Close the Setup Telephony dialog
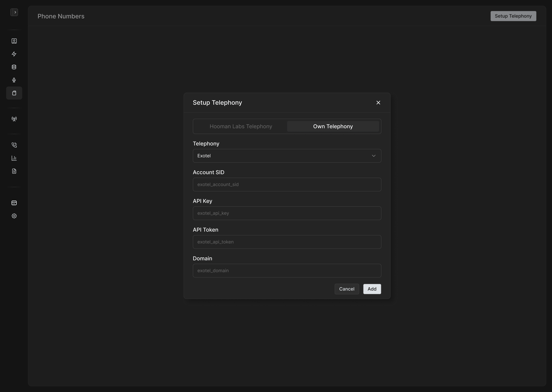 point(378,103)
